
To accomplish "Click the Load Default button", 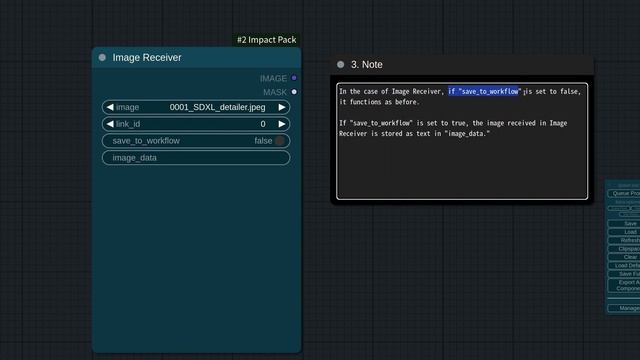I will pyautogui.click(x=624, y=266).
